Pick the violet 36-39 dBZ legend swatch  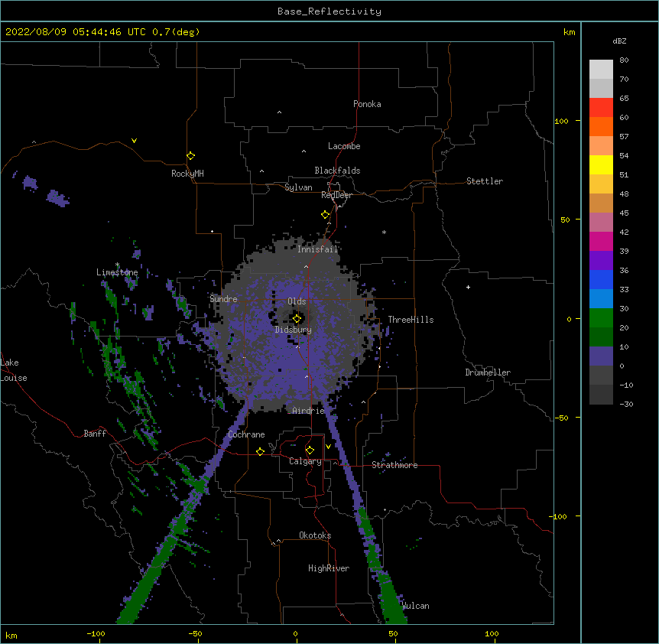601,261
